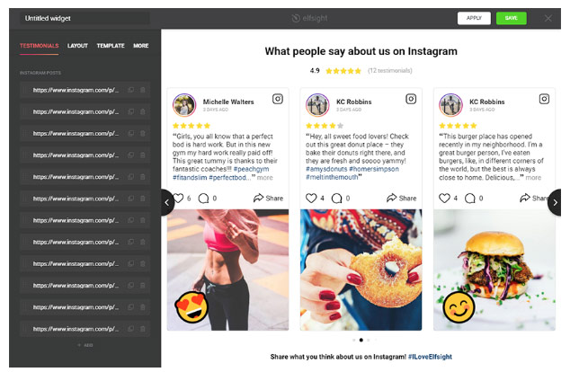Click Instagram icon on Michelle Walters card
588x372 pixels.
pyautogui.click(x=278, y=99)
